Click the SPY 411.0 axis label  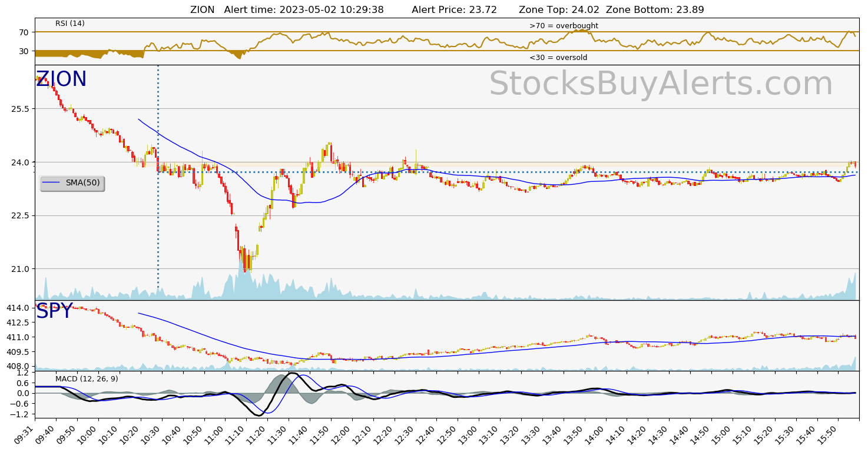[18, 337]
